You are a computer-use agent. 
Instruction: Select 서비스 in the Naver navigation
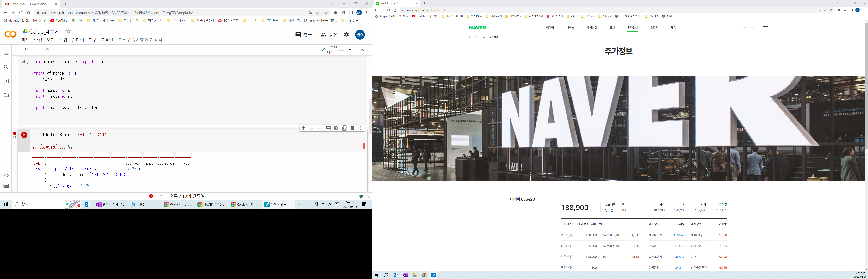[x=570, y=28]
